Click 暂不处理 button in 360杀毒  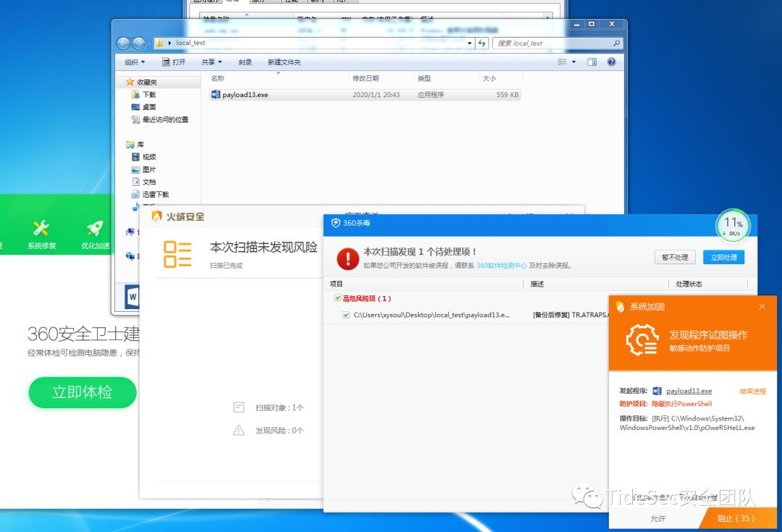pos(675,257)
